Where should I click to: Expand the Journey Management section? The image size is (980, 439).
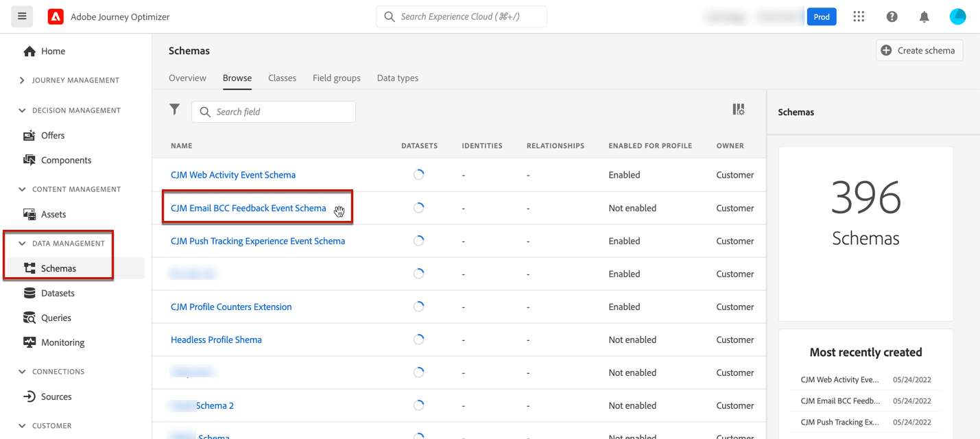22,80
